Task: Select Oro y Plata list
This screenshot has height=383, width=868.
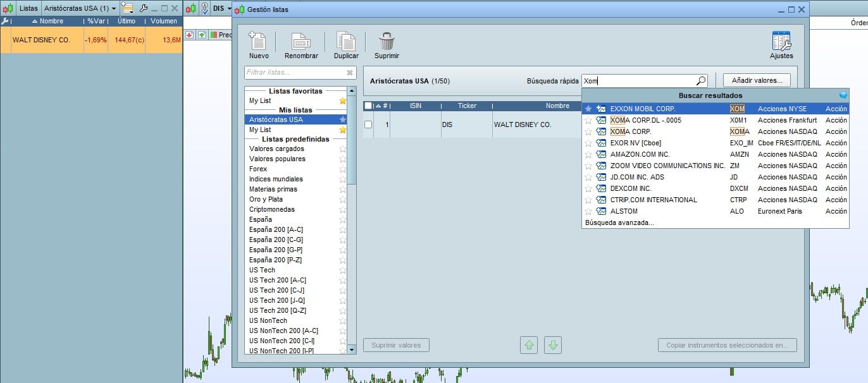Action: (x=266, y=199)
